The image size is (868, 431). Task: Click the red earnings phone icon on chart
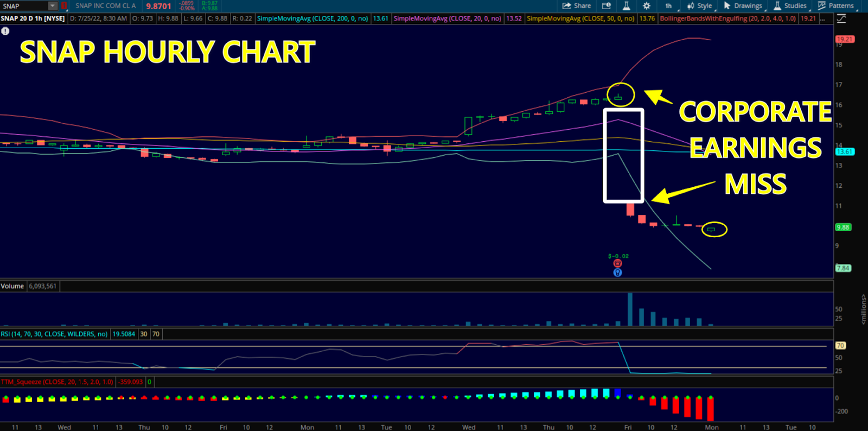pyautogui.click(x=617, y=263)
